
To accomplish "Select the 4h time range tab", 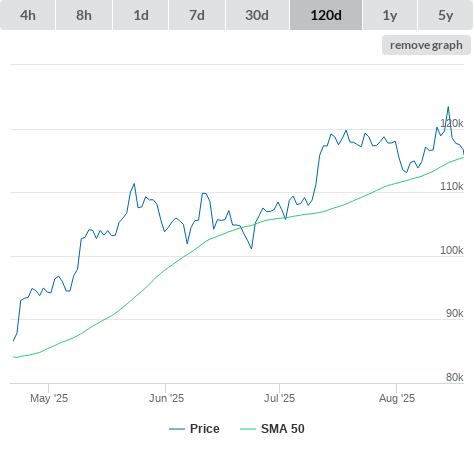I will (28, 15).
